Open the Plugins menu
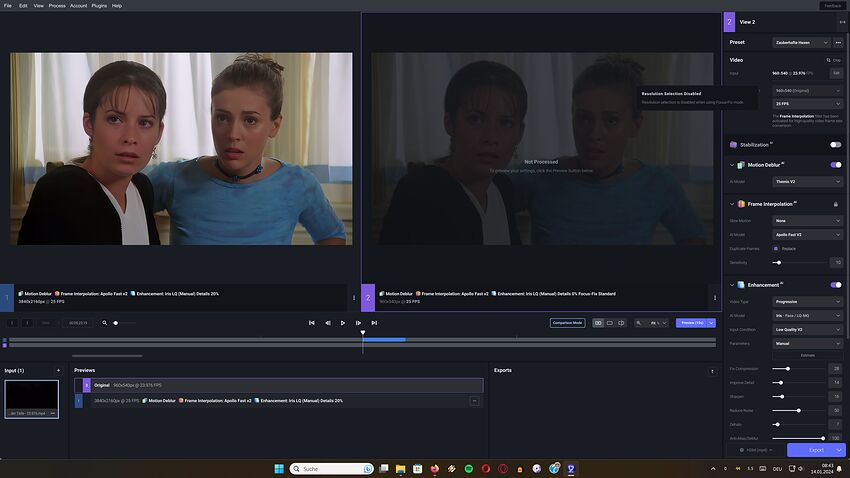Viewport: 850px width, 478px height. pos(99,5)
